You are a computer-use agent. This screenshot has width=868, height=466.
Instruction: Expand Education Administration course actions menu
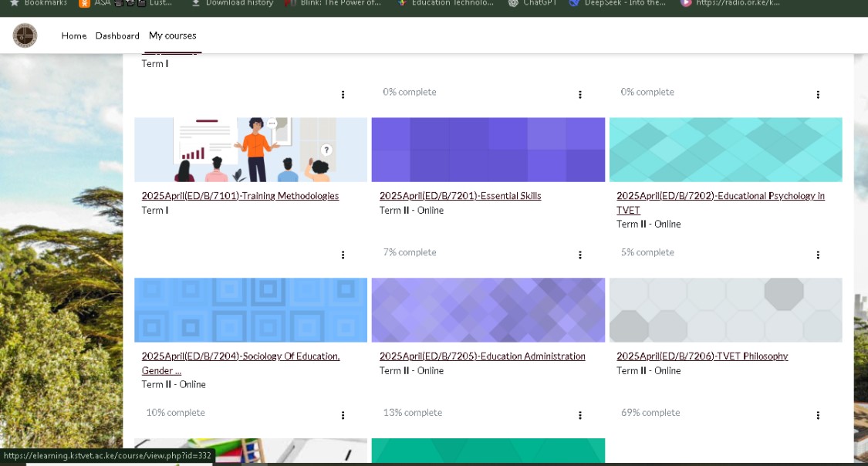pos(580,416)
